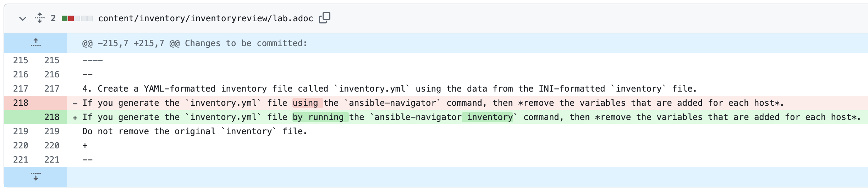The height and width of the screenshot is (191, 868).
Task: Click the changed lines count '2'
Action: (x=53, y=18)
